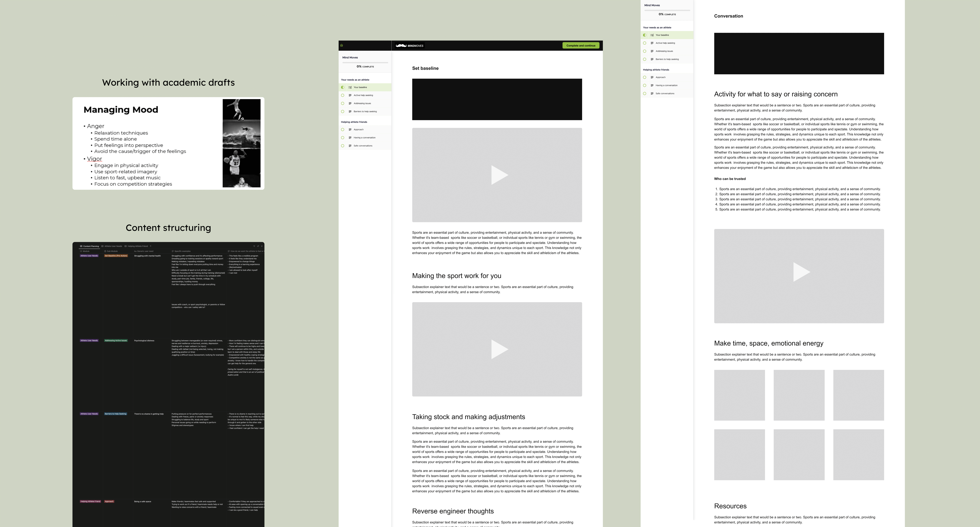This screenshot has width=980, height=527.
Task: Click Athlete User Needs tag in Psychological distress row
Action: (89, 341)
